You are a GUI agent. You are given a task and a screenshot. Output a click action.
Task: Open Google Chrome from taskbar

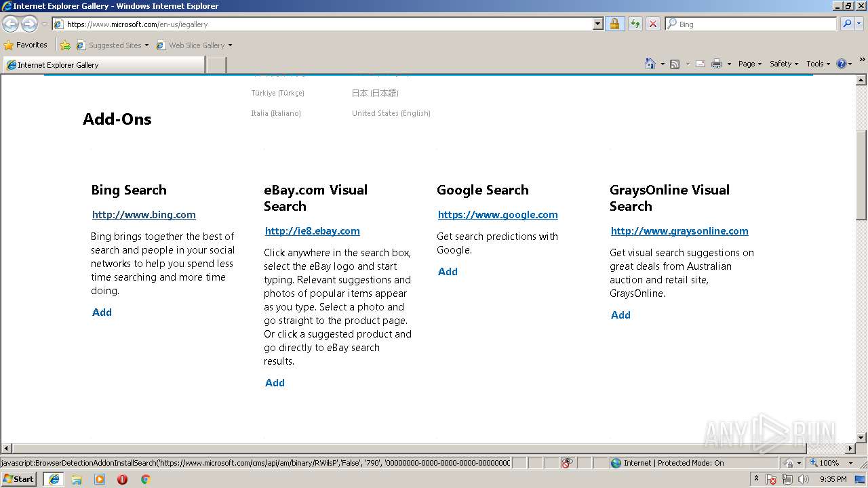(145, 479)
